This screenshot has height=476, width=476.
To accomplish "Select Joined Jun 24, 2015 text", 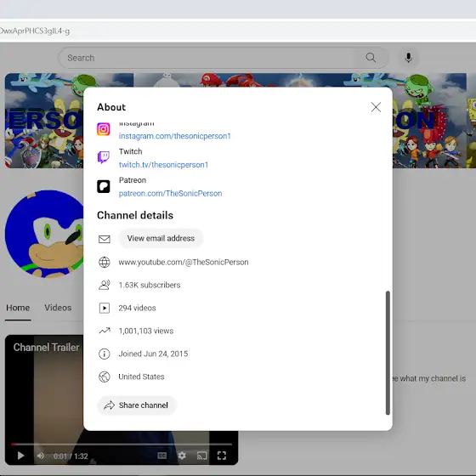I will click(153, 354).
